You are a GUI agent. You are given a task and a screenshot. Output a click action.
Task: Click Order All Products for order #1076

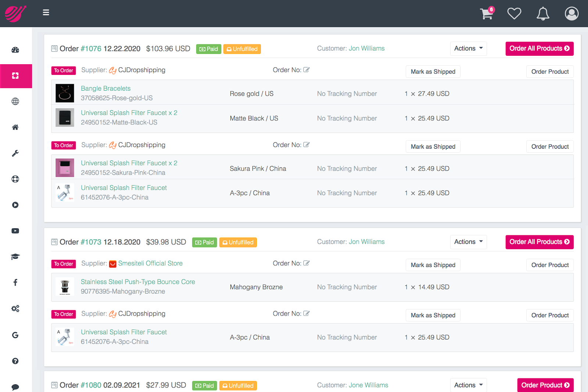pos(539,48)
